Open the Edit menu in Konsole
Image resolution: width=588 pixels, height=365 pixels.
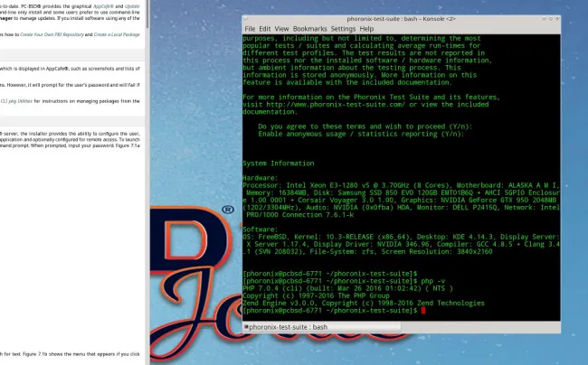tap(264, 29)
